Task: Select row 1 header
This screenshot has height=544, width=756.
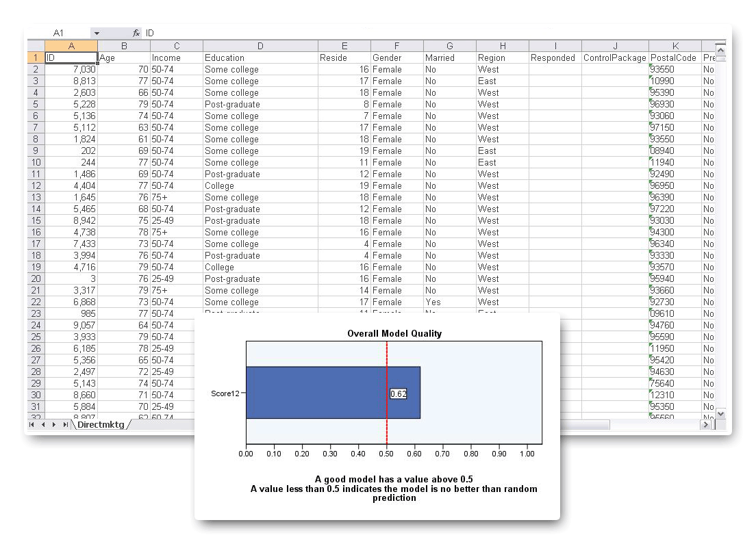Action: 36,57
